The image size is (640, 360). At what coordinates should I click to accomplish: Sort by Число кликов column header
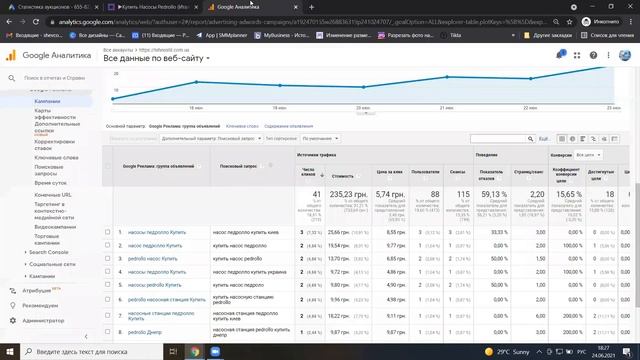(x=309, y=172)
